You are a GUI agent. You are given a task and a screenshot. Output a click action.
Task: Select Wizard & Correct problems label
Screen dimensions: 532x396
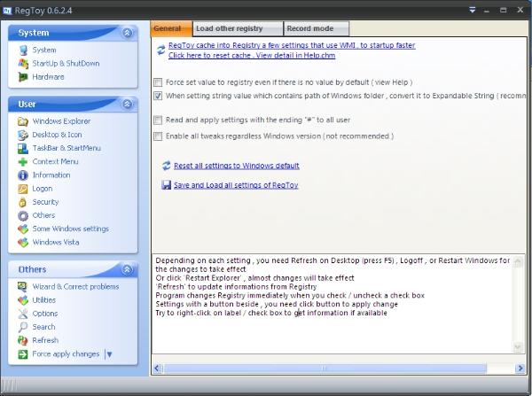point(75,287)
